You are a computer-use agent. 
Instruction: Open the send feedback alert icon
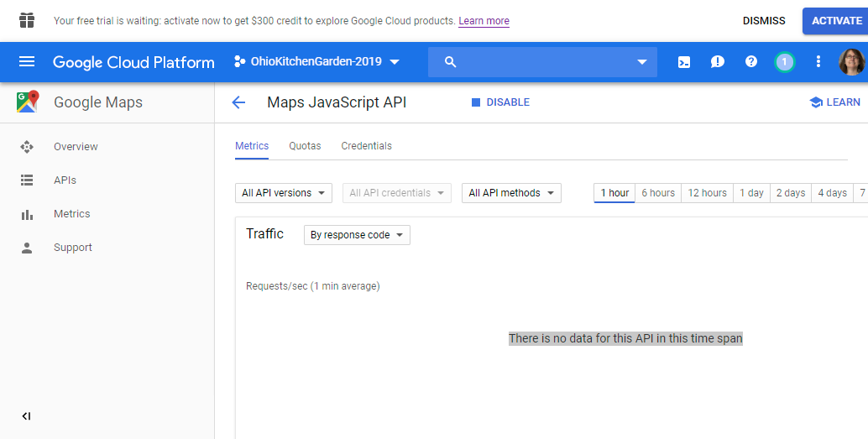pos(718,62)
